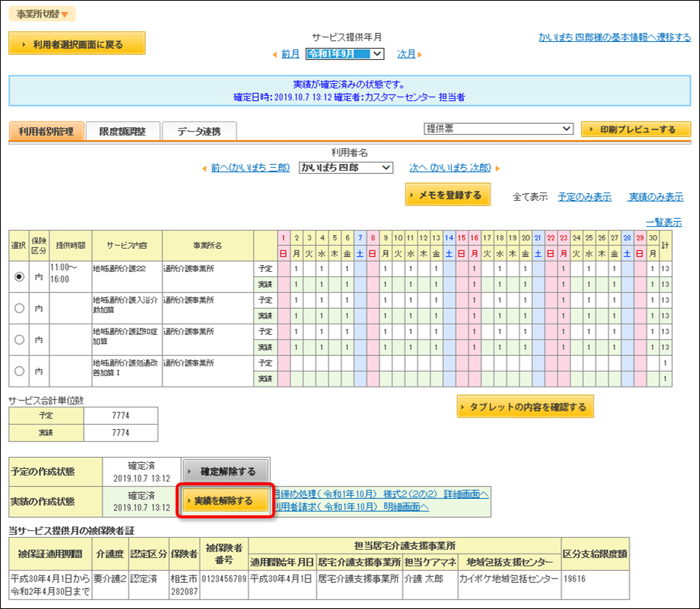
Task: Select radio for 地域通所介護認知症加算 row
Action: (x=19, y=339)
